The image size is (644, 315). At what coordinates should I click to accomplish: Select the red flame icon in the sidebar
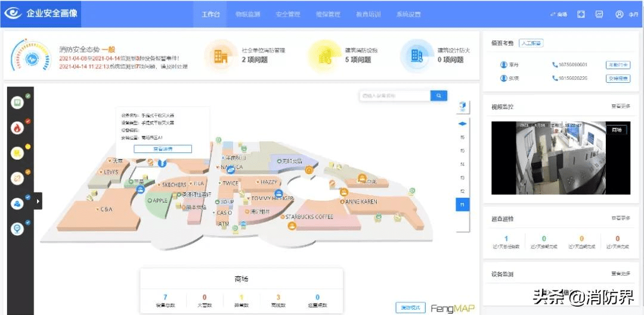[17, 128]
